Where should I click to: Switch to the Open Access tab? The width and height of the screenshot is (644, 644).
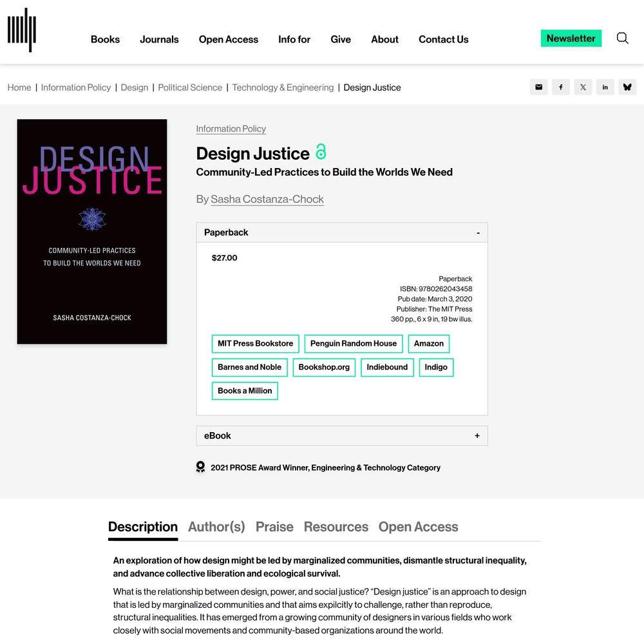pos(418,527)
